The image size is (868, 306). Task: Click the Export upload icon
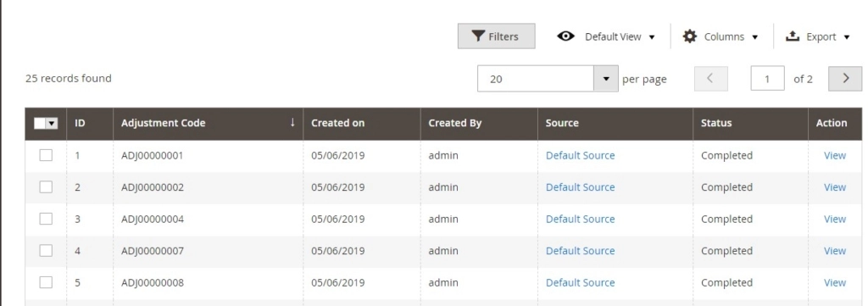click(x=793, y=36)
